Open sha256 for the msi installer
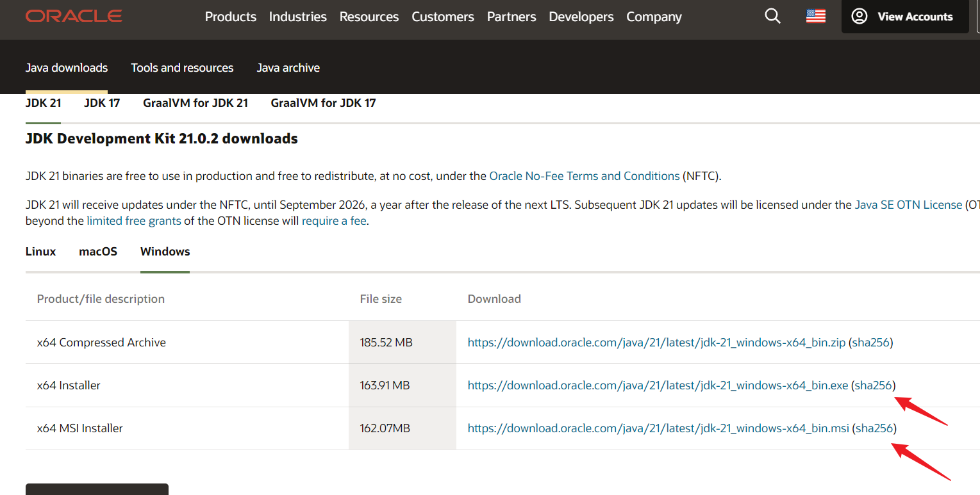Viewport: 980px width, 495px height. [x=874, y=428]
